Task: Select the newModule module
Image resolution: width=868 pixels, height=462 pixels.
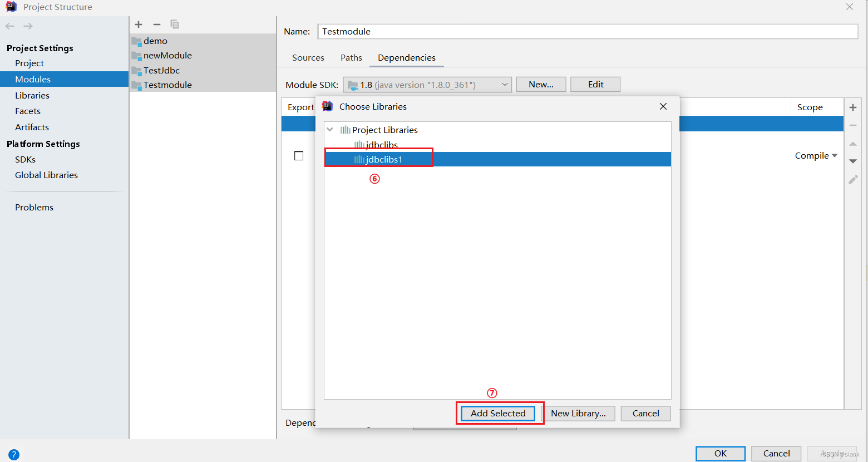Action: pos(203,56)
